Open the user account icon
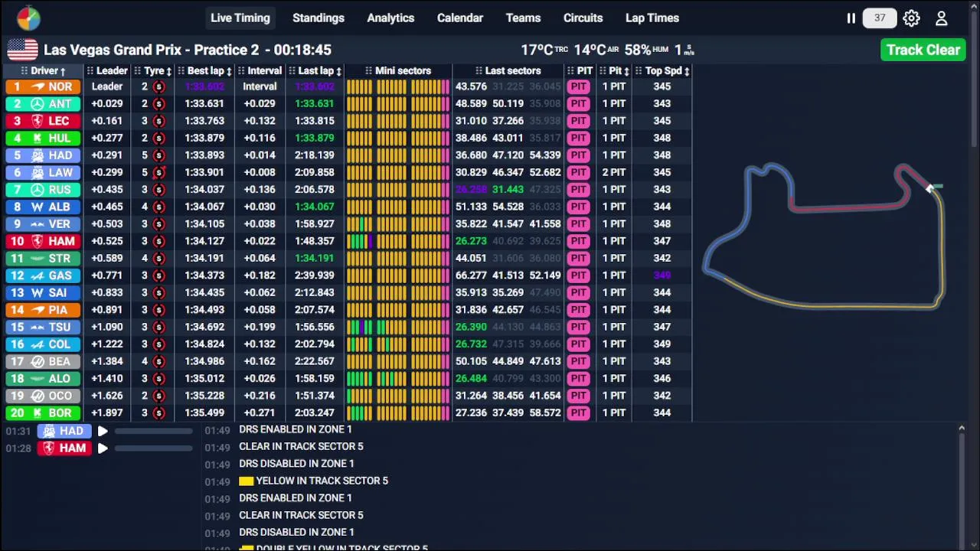 click(x=942, y=18)
